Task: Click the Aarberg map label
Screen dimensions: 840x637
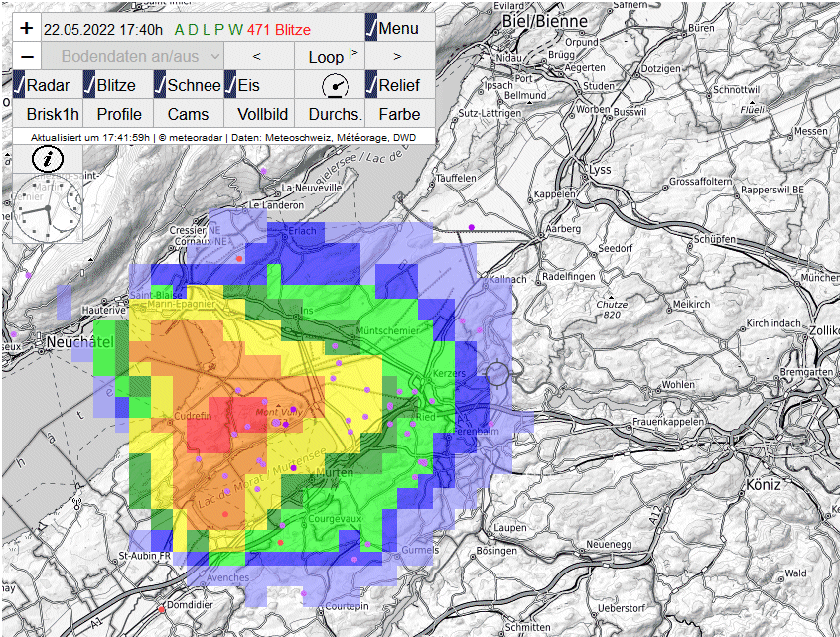Action: [x=563, y=229]
